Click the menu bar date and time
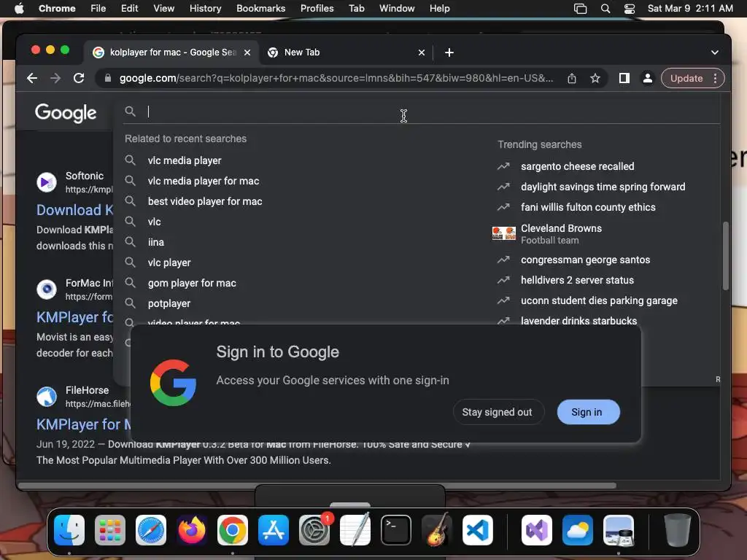The image size is (747, 560). tap(690, 9)
